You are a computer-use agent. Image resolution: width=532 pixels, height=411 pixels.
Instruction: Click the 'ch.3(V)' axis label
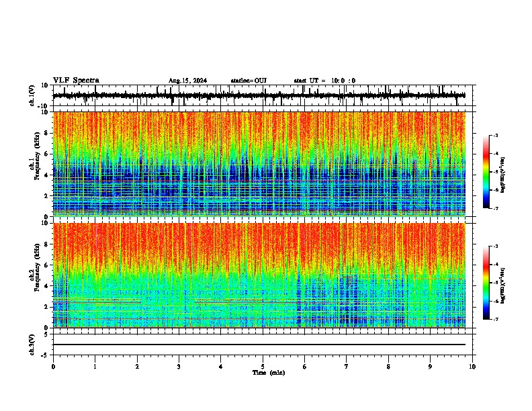click(x=32, y=345)
